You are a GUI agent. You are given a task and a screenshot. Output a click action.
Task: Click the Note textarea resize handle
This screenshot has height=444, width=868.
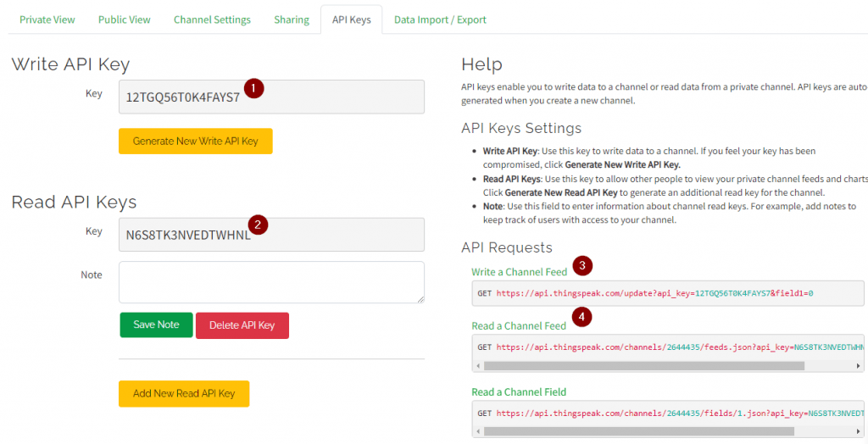[x=420, y=298]
